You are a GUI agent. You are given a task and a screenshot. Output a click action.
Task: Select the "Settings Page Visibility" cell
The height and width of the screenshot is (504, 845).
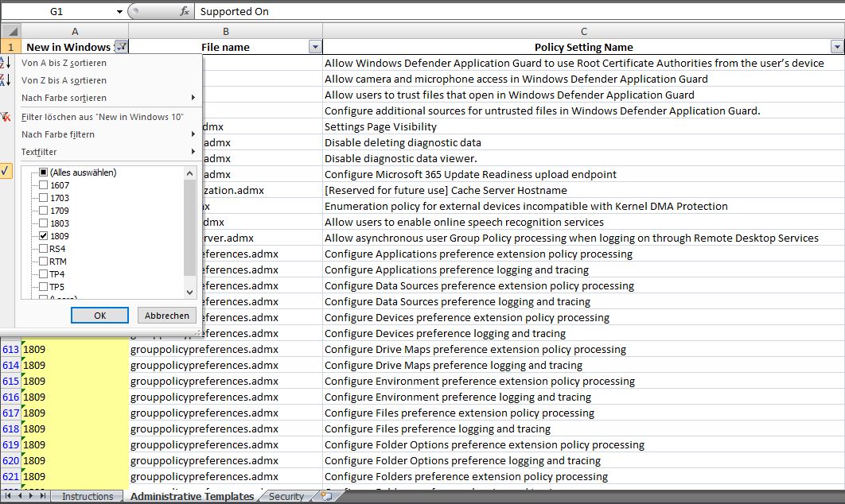[x=584, y=126]
